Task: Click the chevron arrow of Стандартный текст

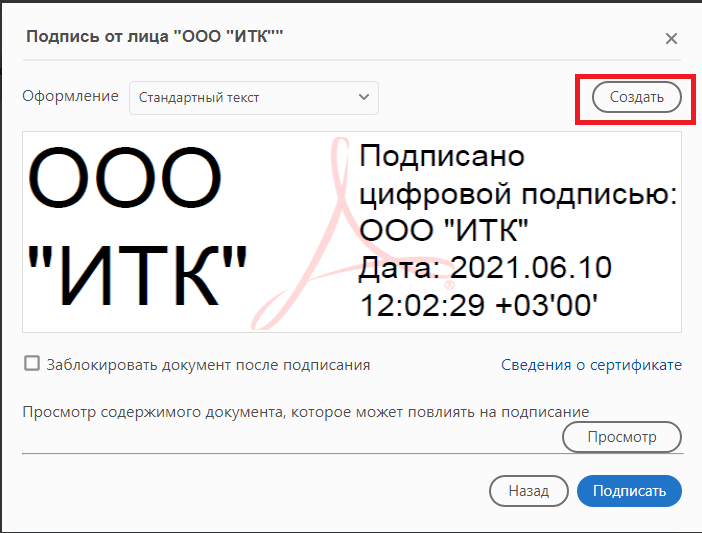Action: point(362,97)
